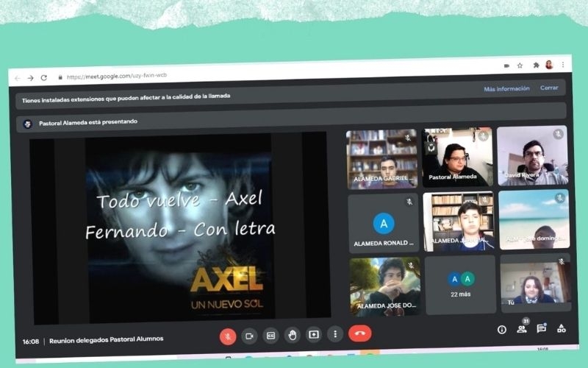Image resolution: width=588 pixels, height=368 pixels.
Task: Select your own Tú video tile
Action: click(x=536, y=283)
